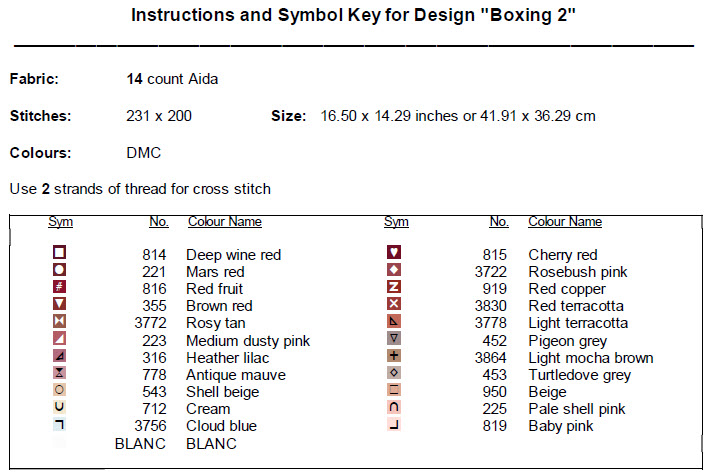Select the Red fruit hash symbol

coord(59,288)
